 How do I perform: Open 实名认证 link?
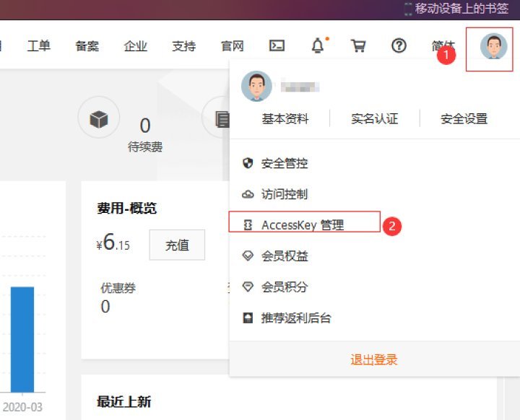click(374, 118)
